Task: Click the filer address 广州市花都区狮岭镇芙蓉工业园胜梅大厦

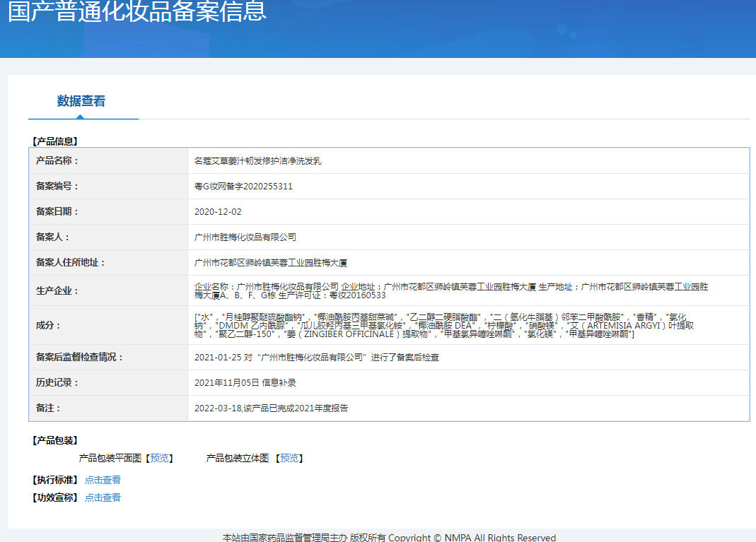Action: click(x=271, y=263)
